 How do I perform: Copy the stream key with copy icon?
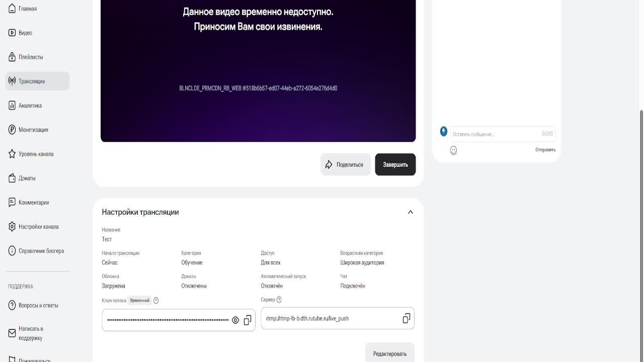click(248, 320)
